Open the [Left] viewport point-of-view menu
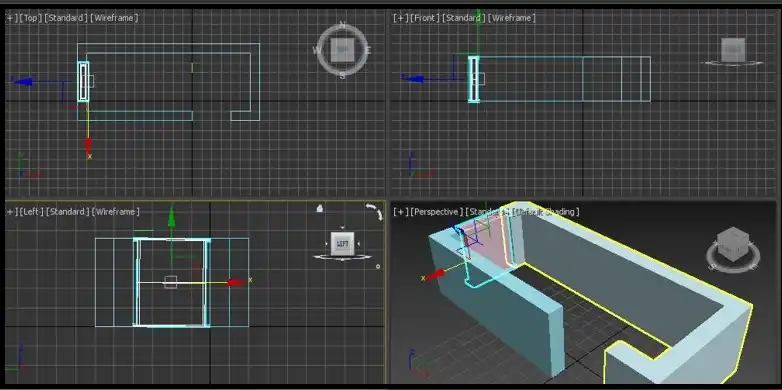782x390 pixels. (31, 212)
